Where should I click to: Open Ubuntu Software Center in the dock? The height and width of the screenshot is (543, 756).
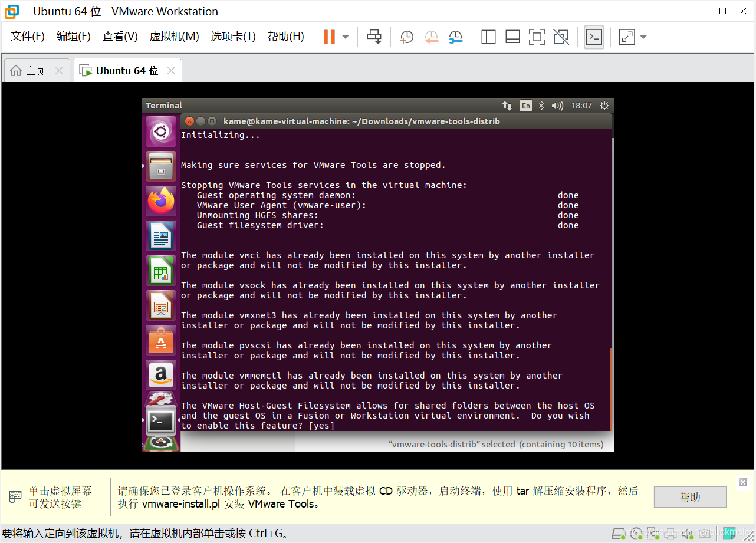(x=161, y=340)
